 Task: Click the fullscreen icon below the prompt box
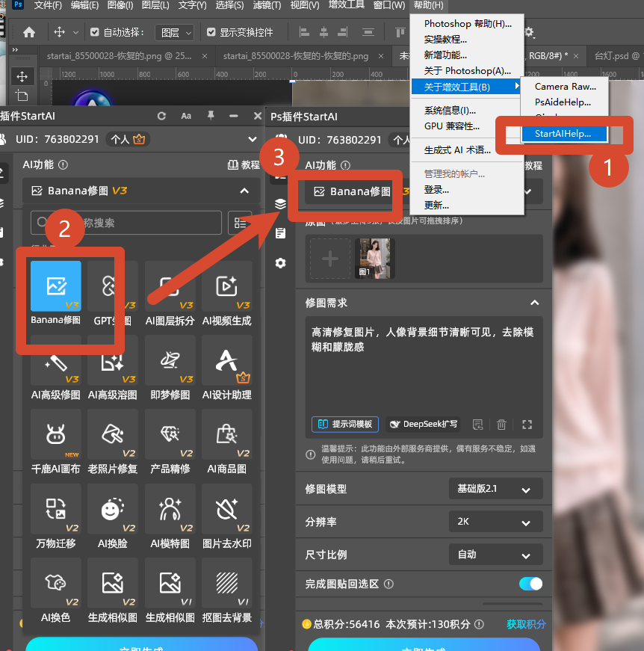point(527,425)
